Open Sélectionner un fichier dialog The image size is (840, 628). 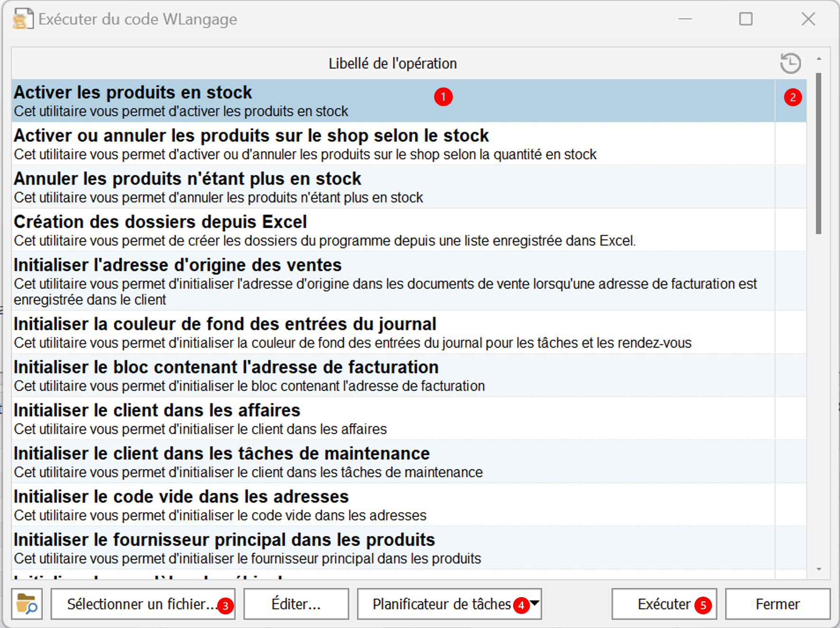pos(142,604)
